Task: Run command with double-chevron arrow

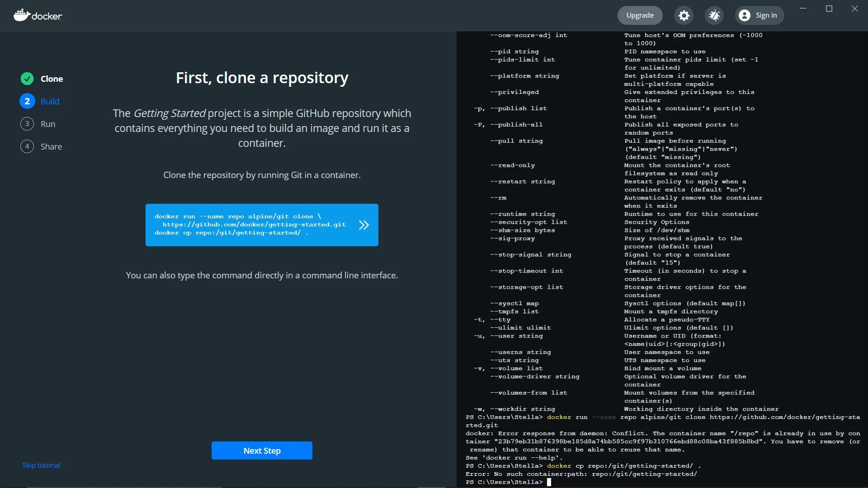Action: click(x=364, y=225)
